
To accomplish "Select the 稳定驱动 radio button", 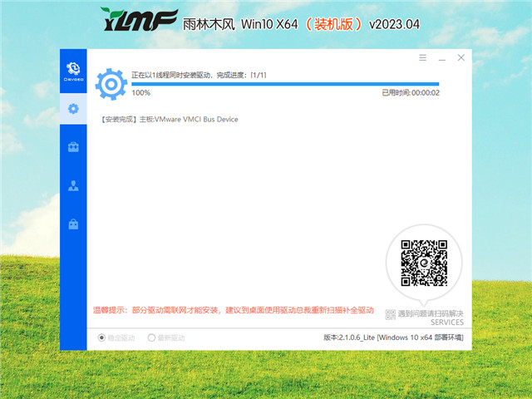I will (x=101, y=337).
